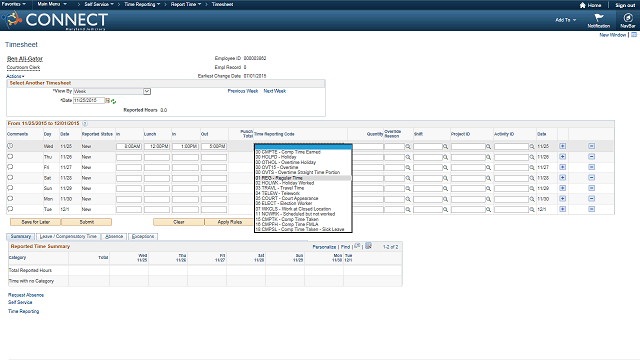Image resolution: width=640 pixels, height=360 pixels.
Task: Click the Submit button
Action: coord(87,222)
